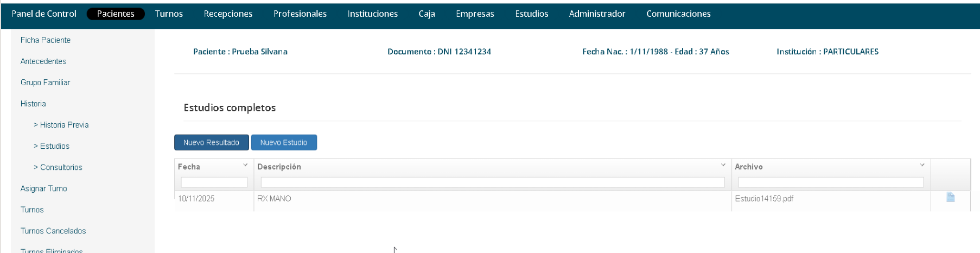Open the Profesionales menu
Image resolution: width=980 pixels, height=253 pixels.
click(300, 14)
